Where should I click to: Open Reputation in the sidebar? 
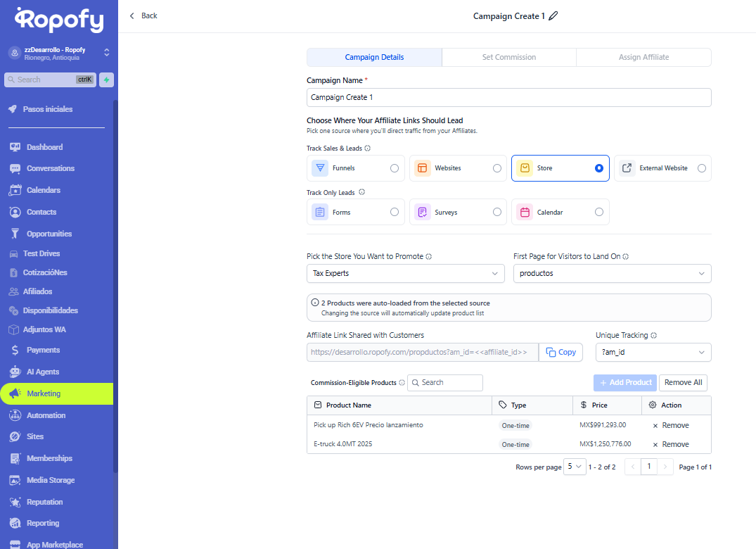tap(44, 502)
